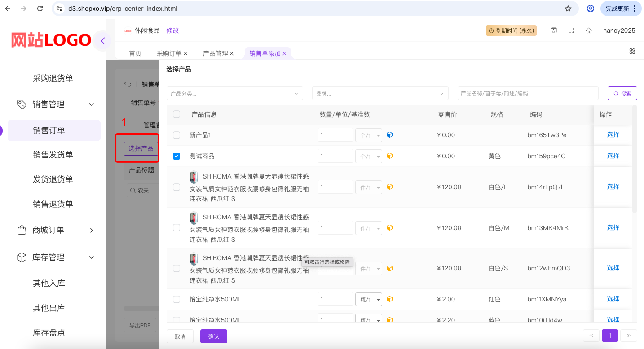
Task: Click the orange cube icon for 测试商品
Action: (389, 156)
